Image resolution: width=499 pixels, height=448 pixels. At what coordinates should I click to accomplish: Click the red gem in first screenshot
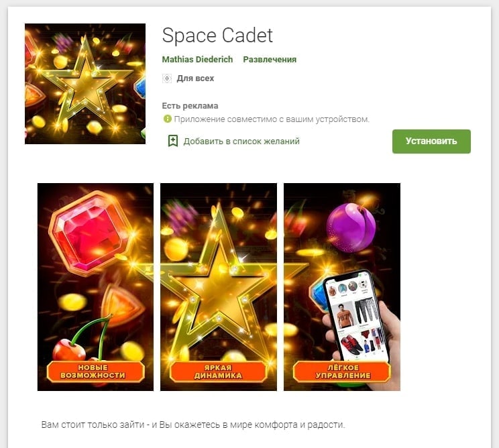90,232
